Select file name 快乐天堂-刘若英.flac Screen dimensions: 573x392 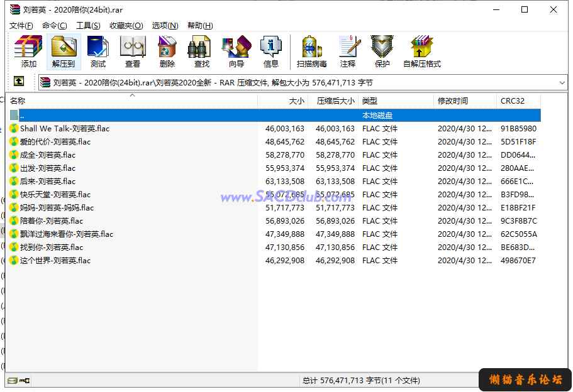coord(55,194)
